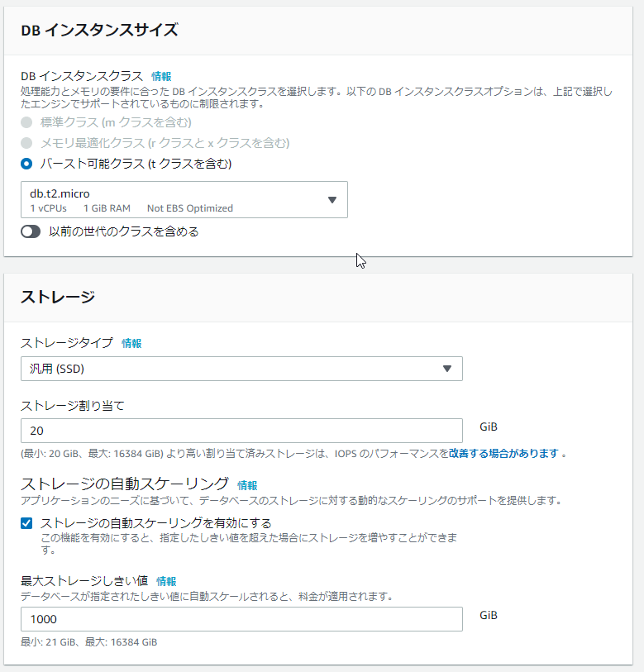Click the ストレージ割り当て input showing 20
Image resolution: width=644 pixels, height=672 pixels.
[241, 431]
